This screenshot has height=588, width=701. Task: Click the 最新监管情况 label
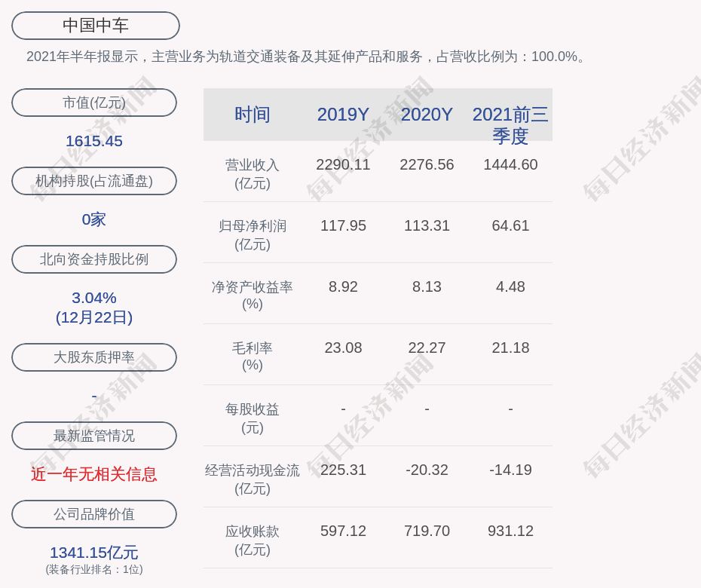coord(94,436)
